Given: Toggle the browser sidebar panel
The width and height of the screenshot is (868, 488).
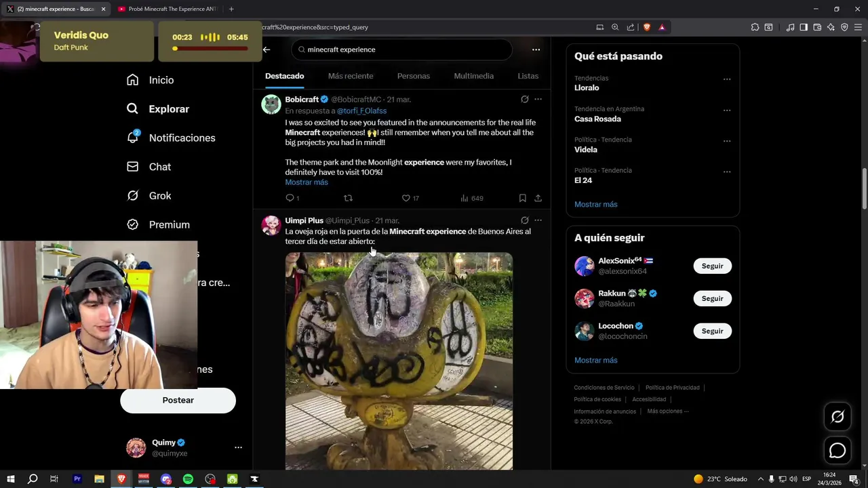Looking at the screenshot, I should [x=804, y=27].
